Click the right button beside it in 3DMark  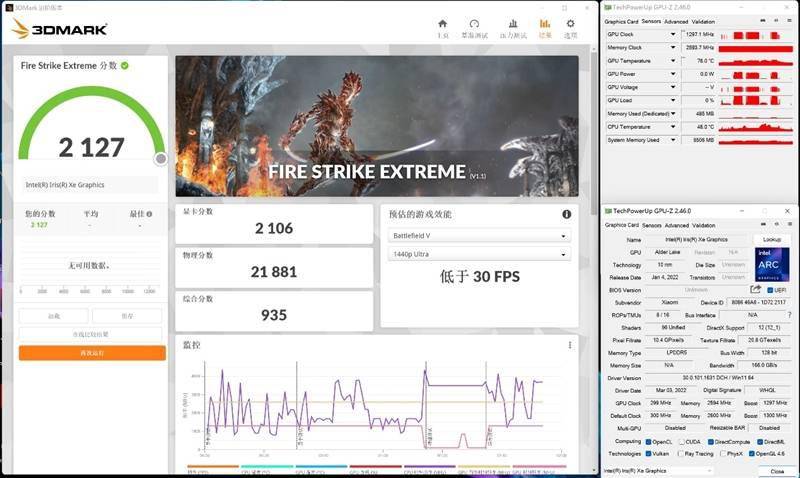(x=127, y=316)
